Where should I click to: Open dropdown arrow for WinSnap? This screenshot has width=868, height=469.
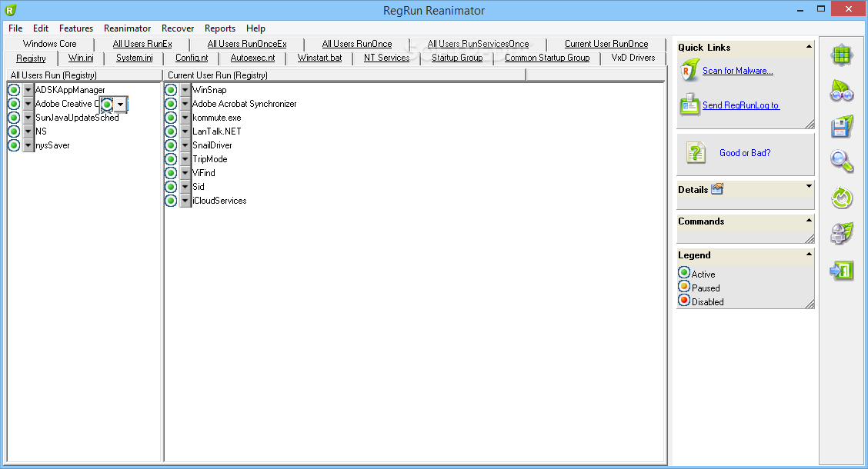[x=185, y=90]
